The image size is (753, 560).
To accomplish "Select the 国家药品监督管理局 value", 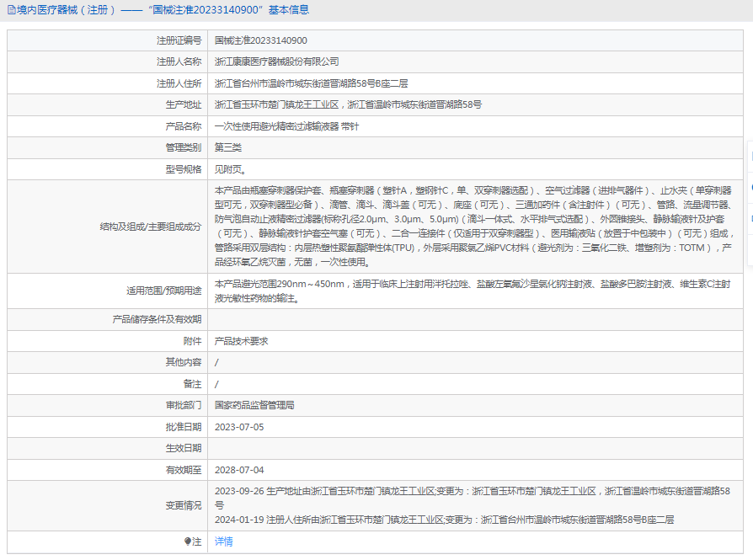I will 254,406.
